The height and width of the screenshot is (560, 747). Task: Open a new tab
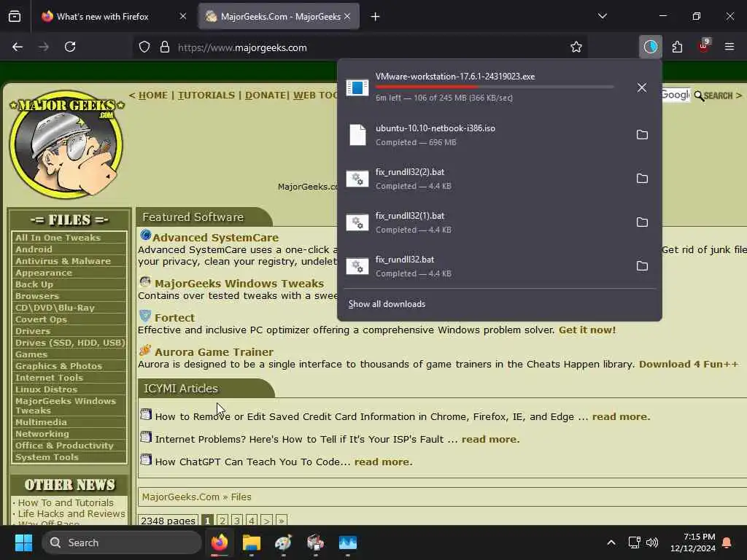tap(375, 17)
